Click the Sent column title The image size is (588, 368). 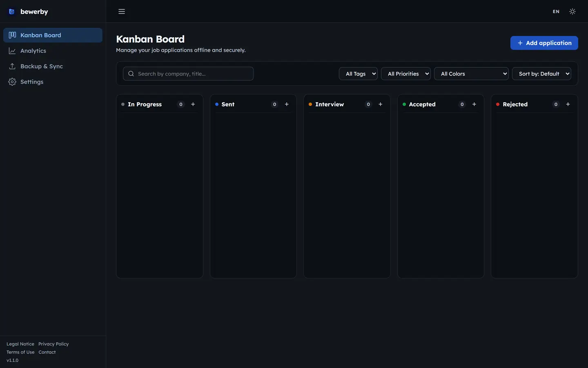pyautogui.click(x=228, y=104)
